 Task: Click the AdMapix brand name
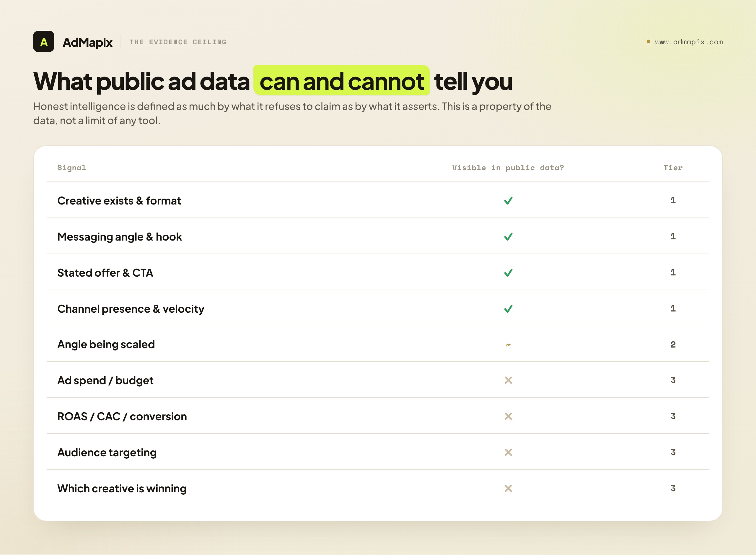tap(87, 42)
